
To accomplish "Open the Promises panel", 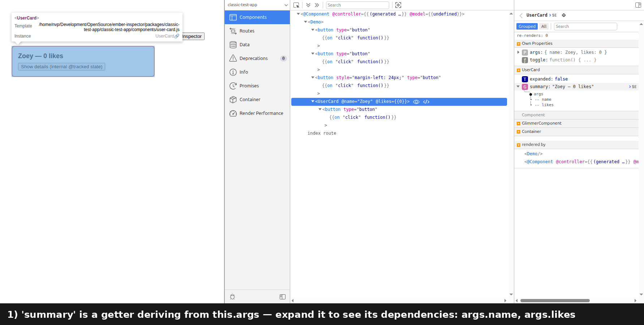I will click(257, 86).
